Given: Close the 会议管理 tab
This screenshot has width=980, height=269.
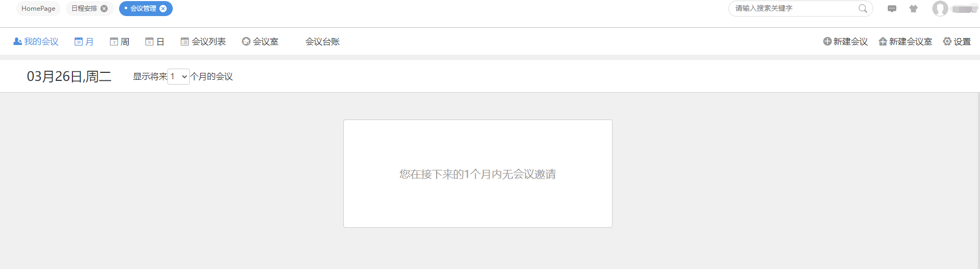Looking at the screenshot, I should click(163, 9).
